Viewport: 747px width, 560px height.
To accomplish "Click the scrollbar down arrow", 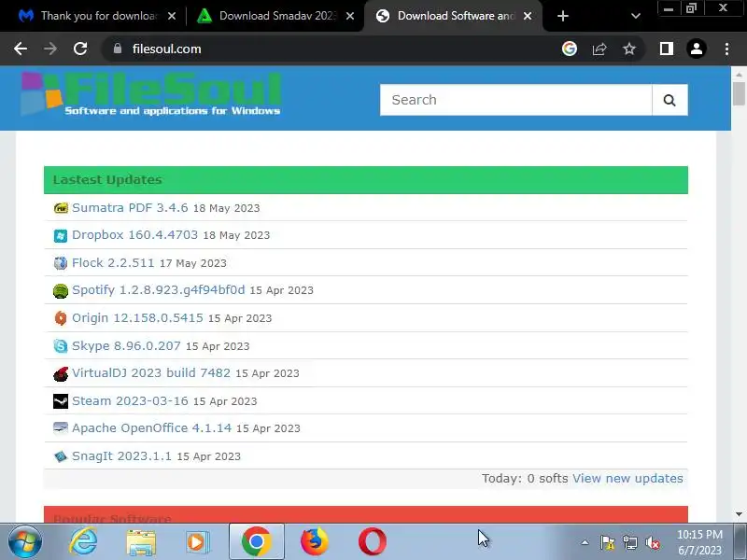I will coord(739,514).
